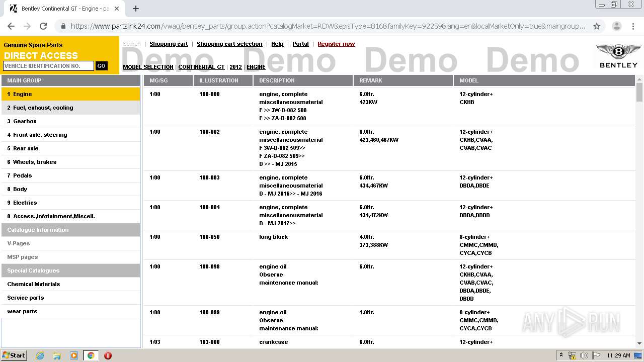Click the ILLUSTRATION column header
The height and width of the screenshot is (362, 644).
(x=223, y=80)
